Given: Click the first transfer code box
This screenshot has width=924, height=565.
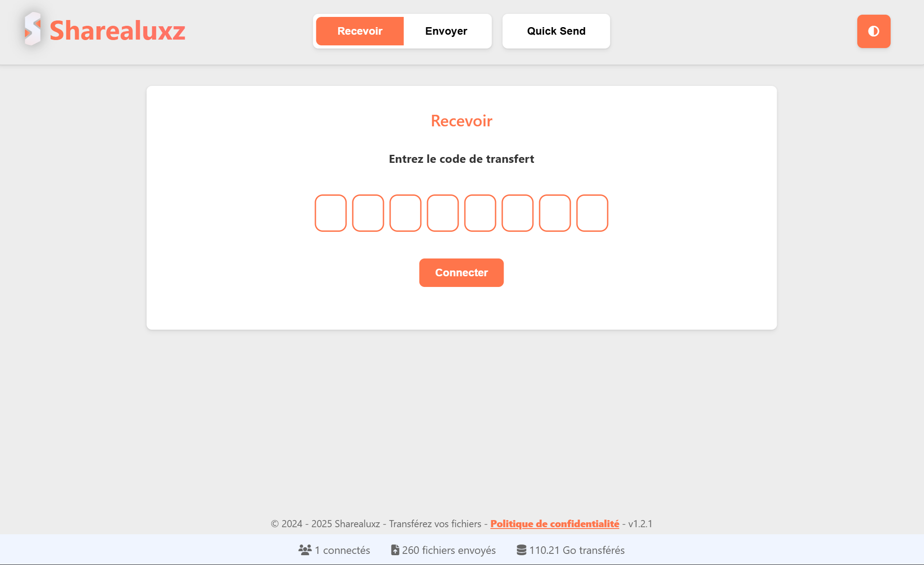Looking at the screenshot, I should pyautogui.click(x=330, y=213).
